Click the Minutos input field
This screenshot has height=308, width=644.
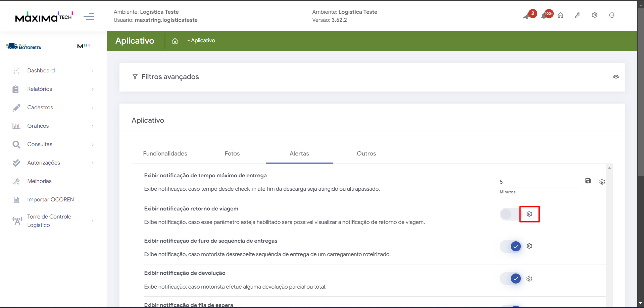point(539,182)
